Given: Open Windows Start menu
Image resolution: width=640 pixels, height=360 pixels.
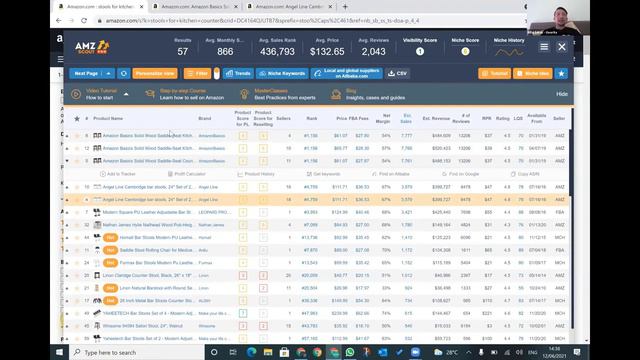Looking at the screenshot, I should coord(60,352).
